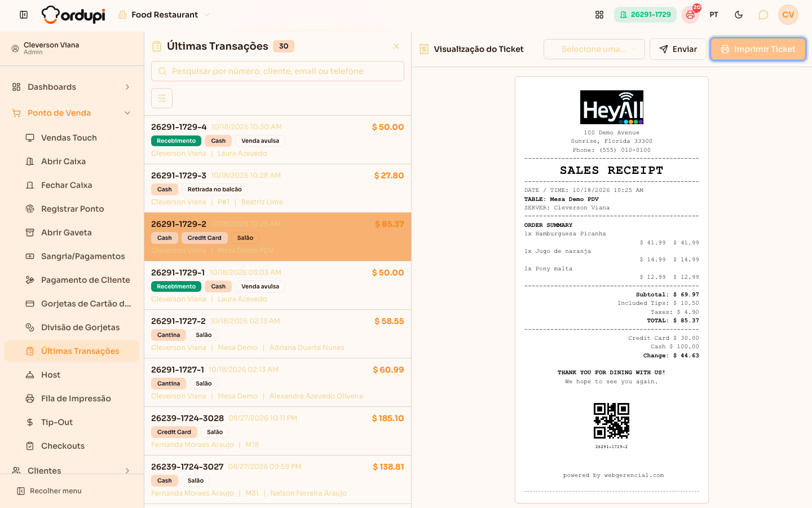Click the filter sliders icon button
This screenshot has height=508, width=812.
pyautogui.click(x=162, y=98)
